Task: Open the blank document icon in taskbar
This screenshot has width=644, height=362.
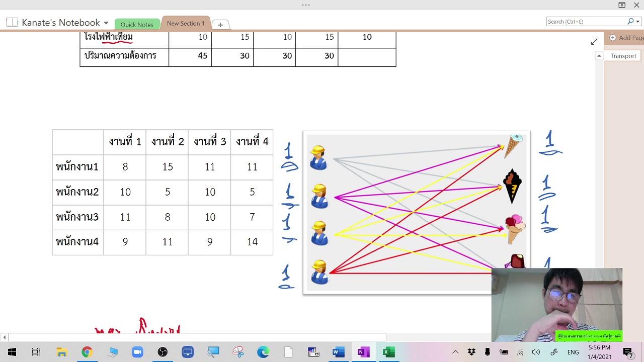Action: coord(288,352)
